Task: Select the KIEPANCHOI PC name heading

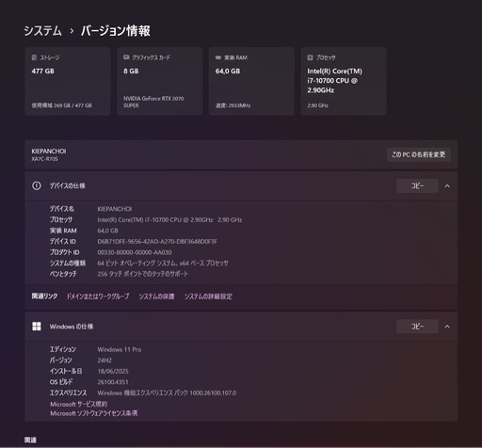Action: click(49, 152)
